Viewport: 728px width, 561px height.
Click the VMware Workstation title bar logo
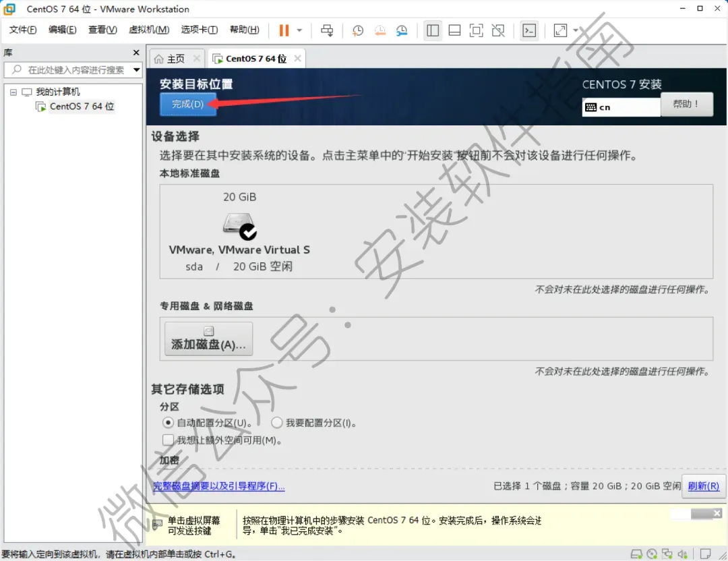[x=9, y=9]
